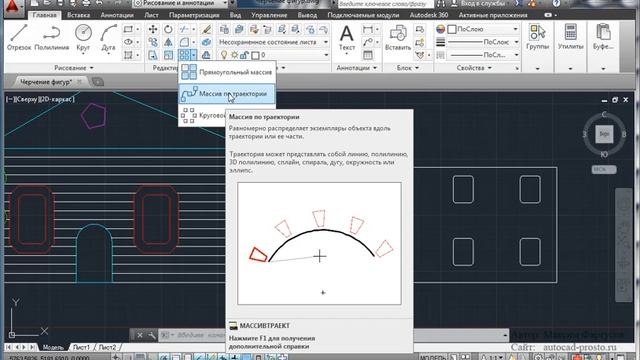640x360 pixels.
Task: Select the Дуга arc tool
Action: tap(109, 38)
